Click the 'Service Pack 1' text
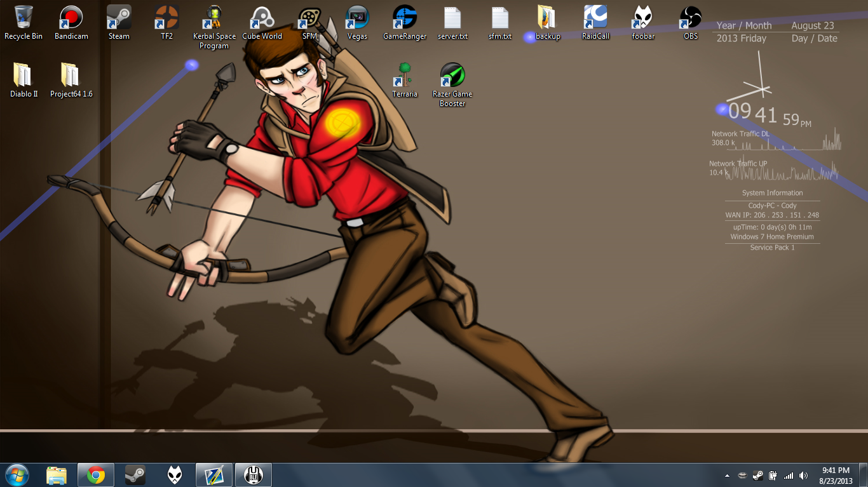 coord(773,248)
